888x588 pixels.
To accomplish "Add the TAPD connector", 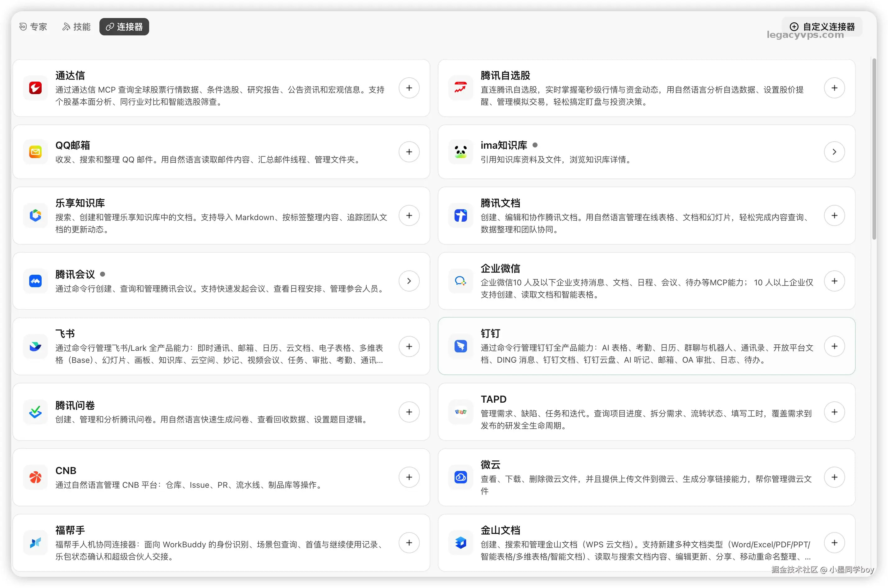I will [x=834, y=412].
